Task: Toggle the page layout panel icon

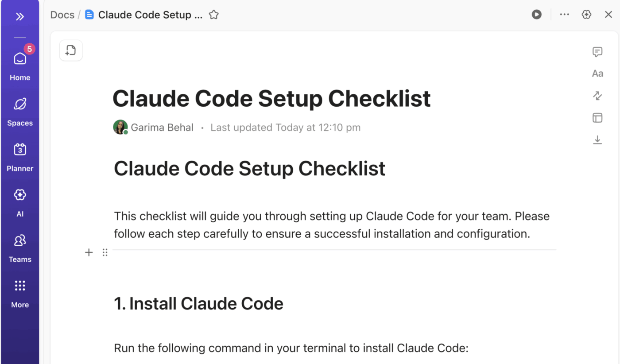Action: pyautogui.click(x=597, y=118)
